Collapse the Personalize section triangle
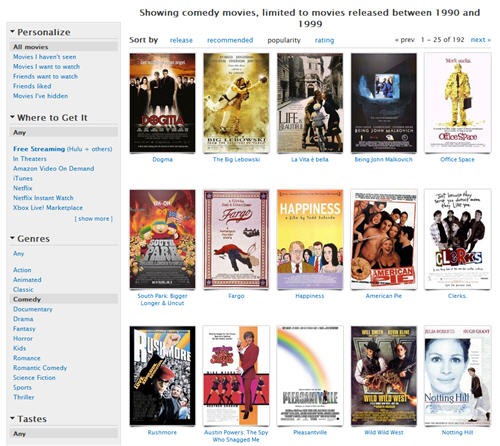The width and height of the screenshot is (500, 446). pos(12,32)
